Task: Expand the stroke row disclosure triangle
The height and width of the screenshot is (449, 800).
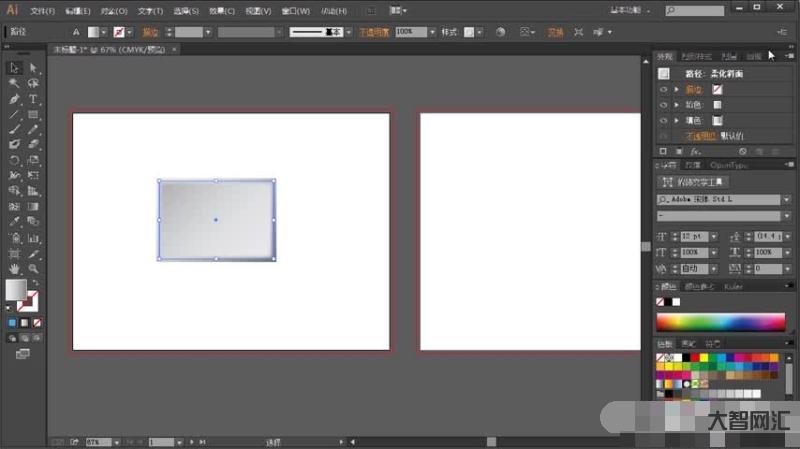Action: 677,89
